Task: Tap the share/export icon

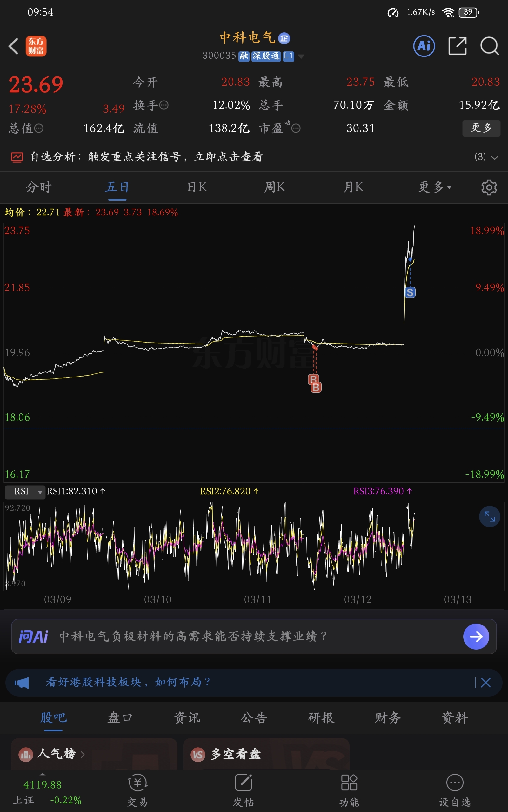Action: point(458,46)
